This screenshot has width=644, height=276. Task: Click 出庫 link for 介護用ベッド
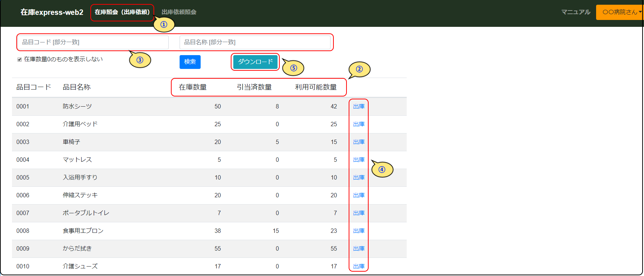click(358, 124)
